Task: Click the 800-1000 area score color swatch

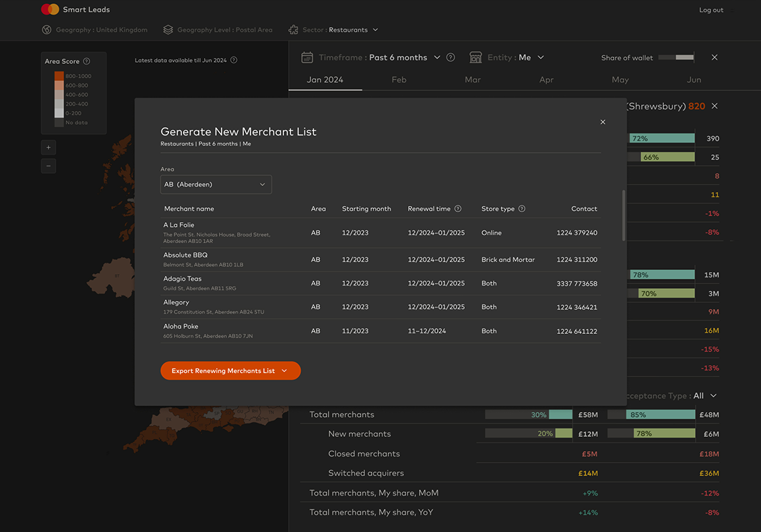Action: pyautogui.click(x=59, y=76)
